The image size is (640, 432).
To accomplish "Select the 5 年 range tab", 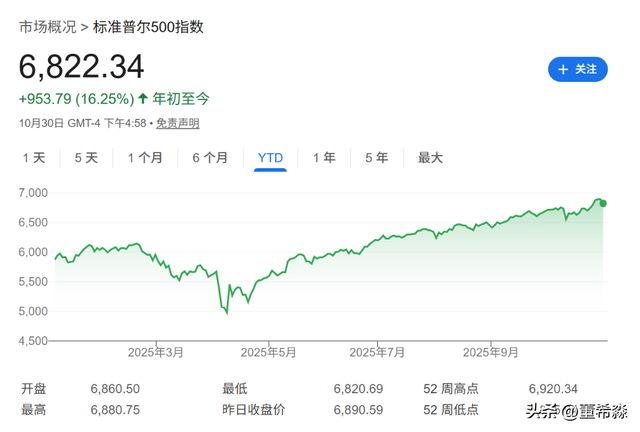I will (x=376, y=158).
